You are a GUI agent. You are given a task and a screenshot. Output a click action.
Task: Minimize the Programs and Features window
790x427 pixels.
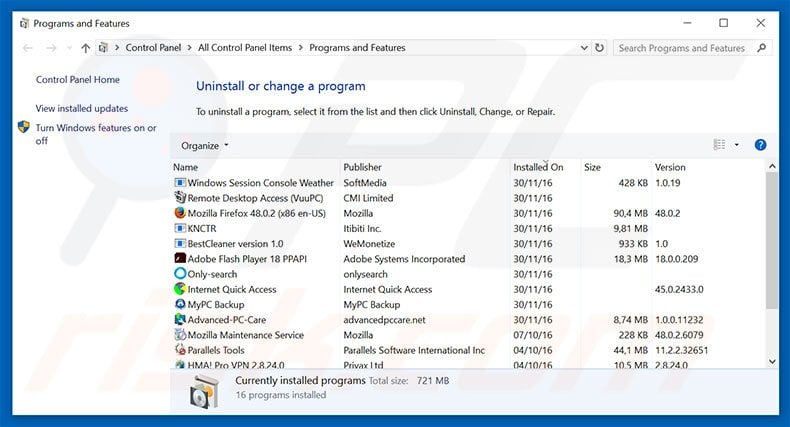(x=687, y=23)
